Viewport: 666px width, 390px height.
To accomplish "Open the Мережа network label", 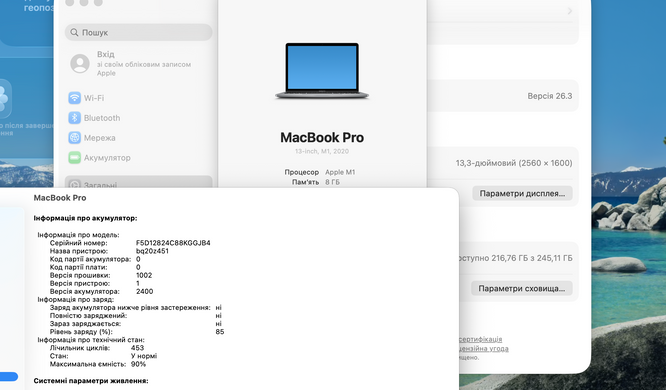I will pyautogui.click(x=99, y=138).
